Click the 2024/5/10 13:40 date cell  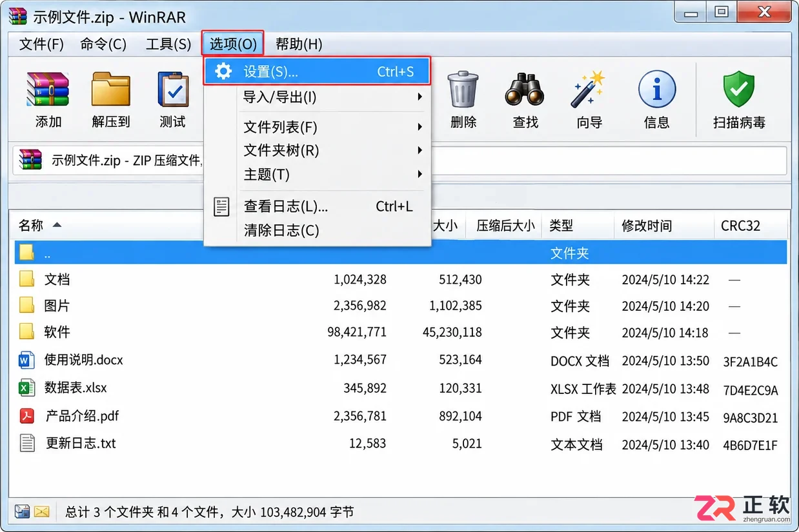pyautogui.click(x=665, y=444)
